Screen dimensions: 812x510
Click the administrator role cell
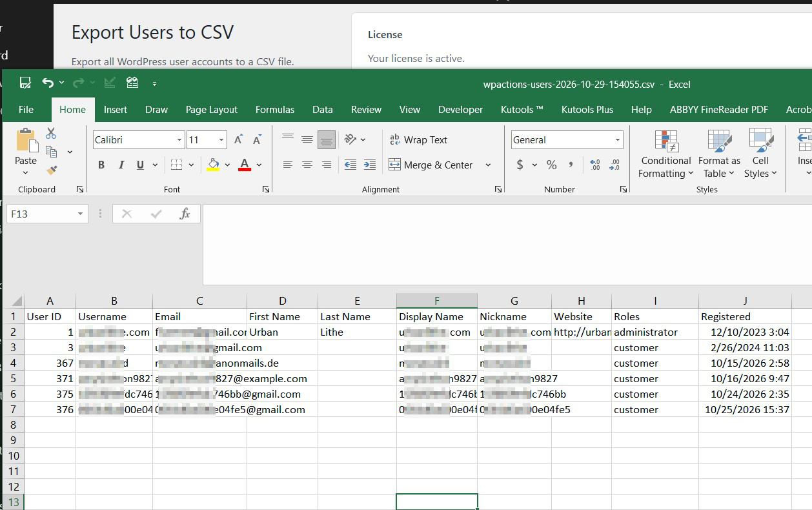[x=655, y=332]
